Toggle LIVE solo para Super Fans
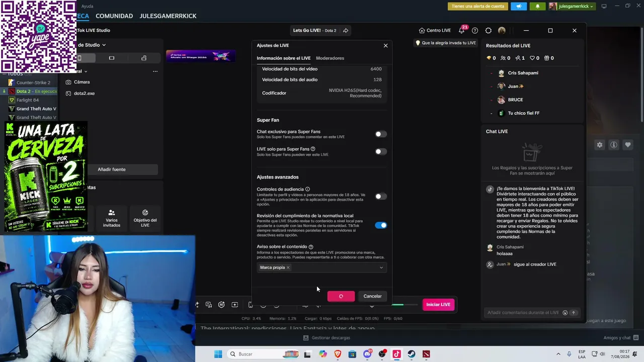The image size is (644, 362). (x=381, y=151)
